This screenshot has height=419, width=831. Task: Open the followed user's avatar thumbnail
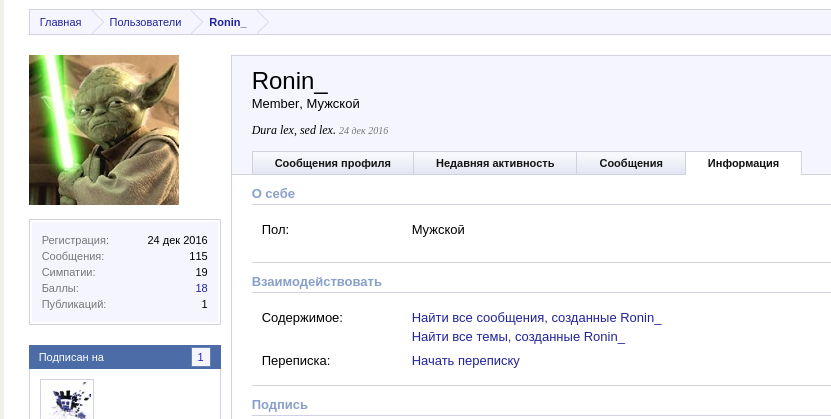67,400
